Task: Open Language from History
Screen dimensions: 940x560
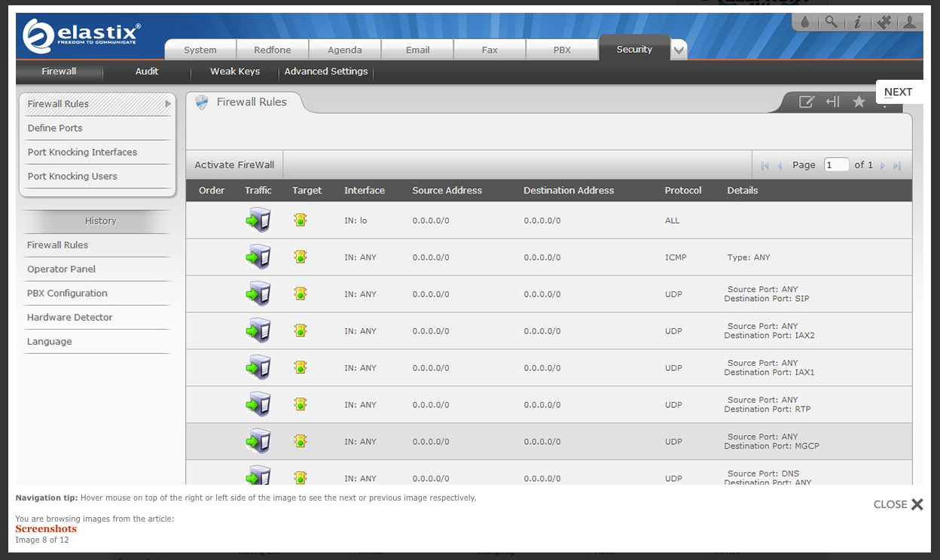Action: 49,341
